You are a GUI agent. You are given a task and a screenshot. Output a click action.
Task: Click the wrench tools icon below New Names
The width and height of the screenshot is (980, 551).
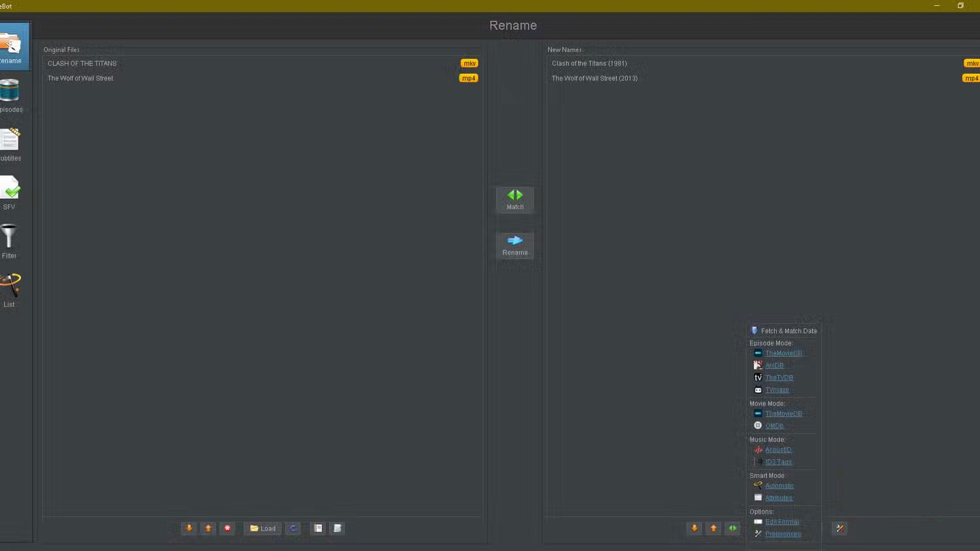tap(840, 528)
